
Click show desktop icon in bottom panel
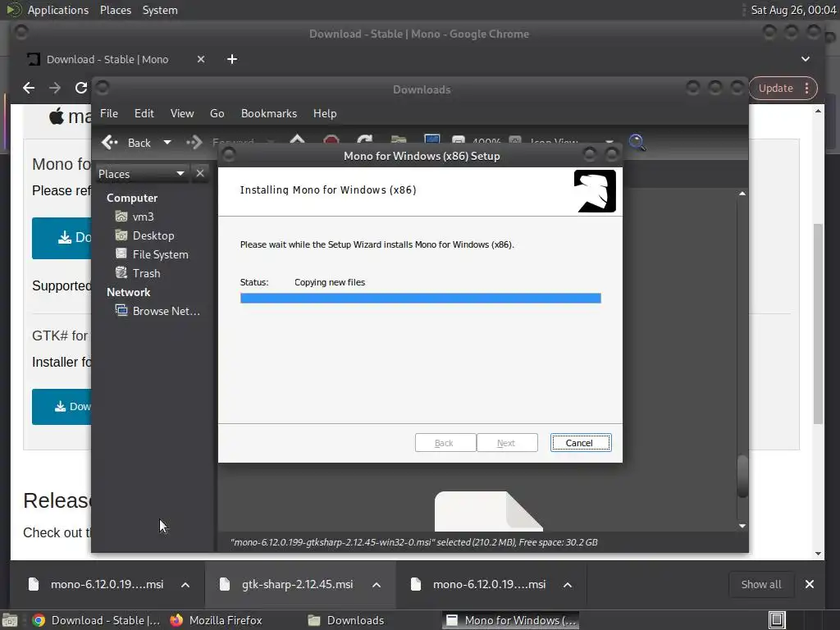(10, 620)
